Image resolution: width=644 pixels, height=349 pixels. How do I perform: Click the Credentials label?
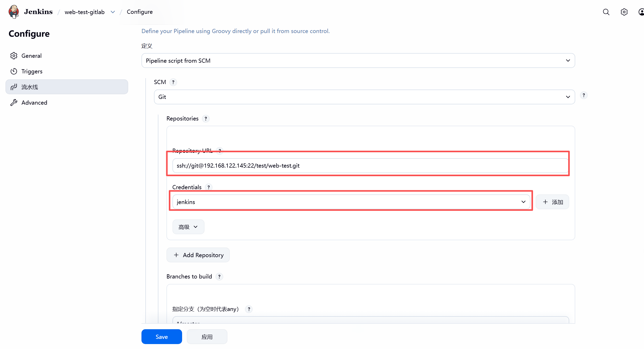[x=187, y=187]
